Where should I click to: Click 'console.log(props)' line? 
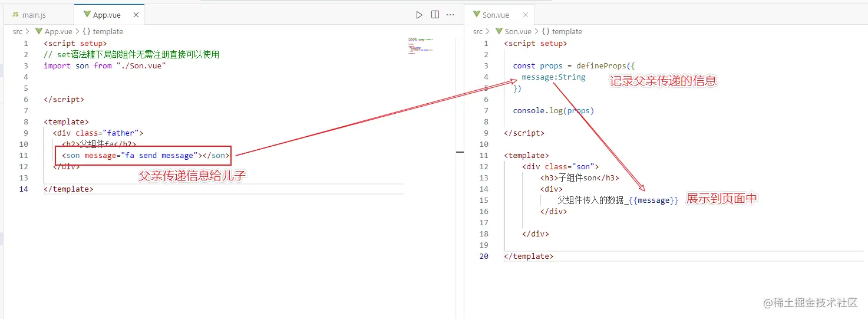pyautogui.click(x=553, y=110)
